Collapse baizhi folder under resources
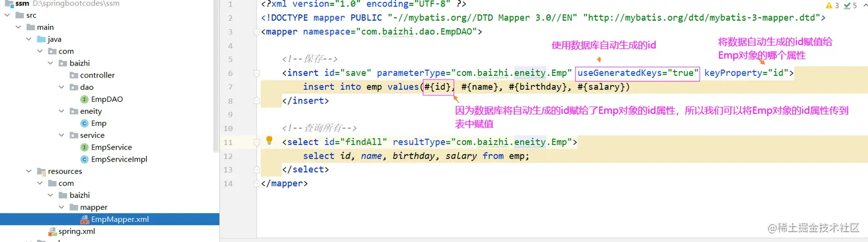The height and width of the screenshot is (242, 868). pyautogui.click(x=51, y=195)
